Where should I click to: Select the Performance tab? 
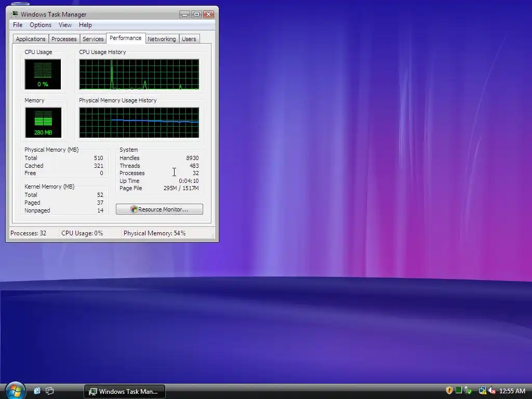pyautogui.click(x=126, y=38)
